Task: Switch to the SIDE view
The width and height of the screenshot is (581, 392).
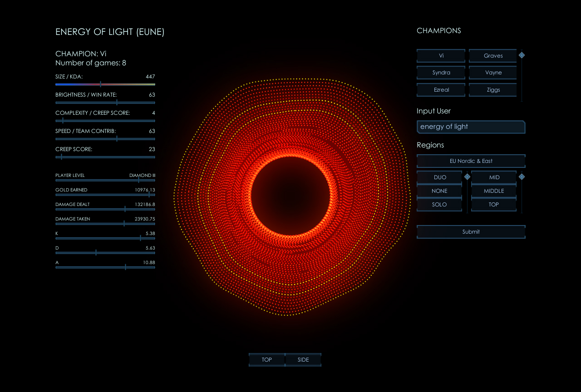Action: 303,360
